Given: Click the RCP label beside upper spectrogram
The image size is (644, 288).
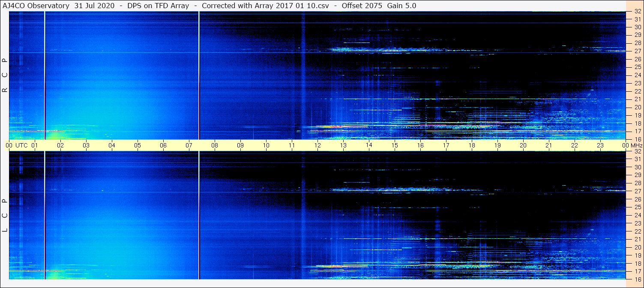Looking at the screenshot, I should point(5,75).
